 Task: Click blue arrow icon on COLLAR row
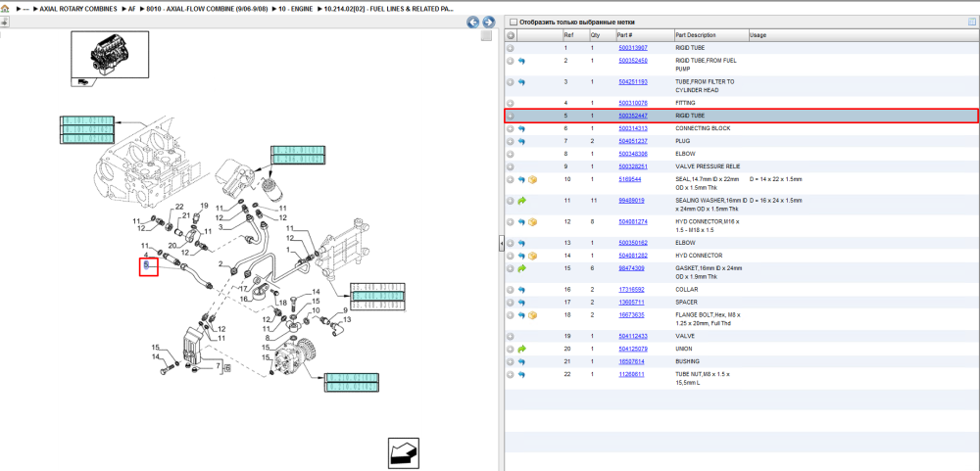[521, 290]
